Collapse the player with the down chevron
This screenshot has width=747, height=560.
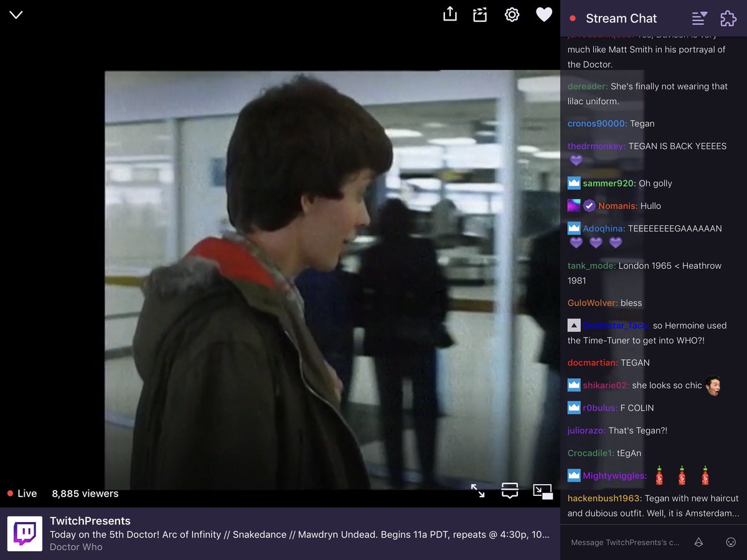(x=16, y=15)
